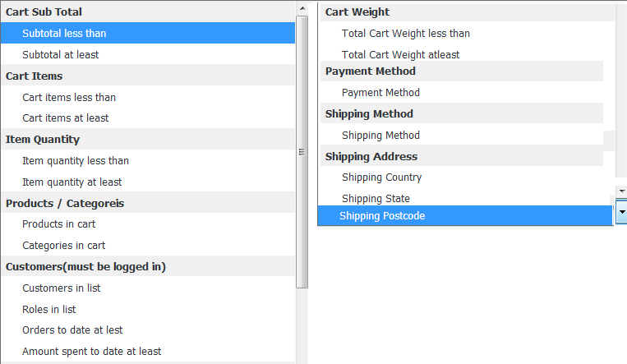Choose 'Categories in cart' option

[148, 245]
